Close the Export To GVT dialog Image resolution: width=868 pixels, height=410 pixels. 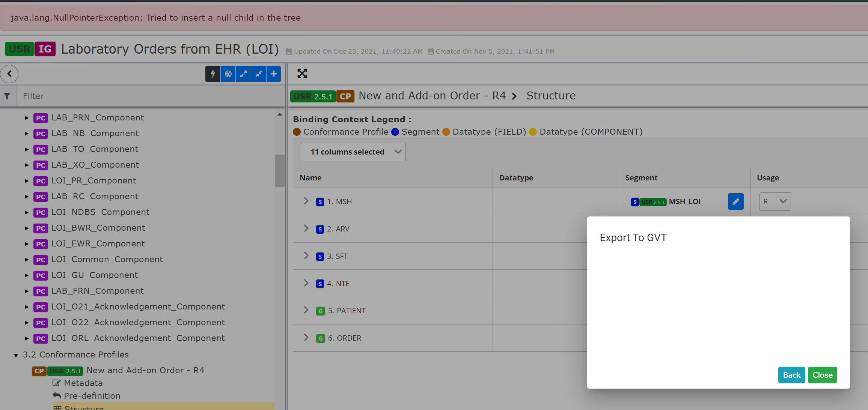click(x=822, y=375)
